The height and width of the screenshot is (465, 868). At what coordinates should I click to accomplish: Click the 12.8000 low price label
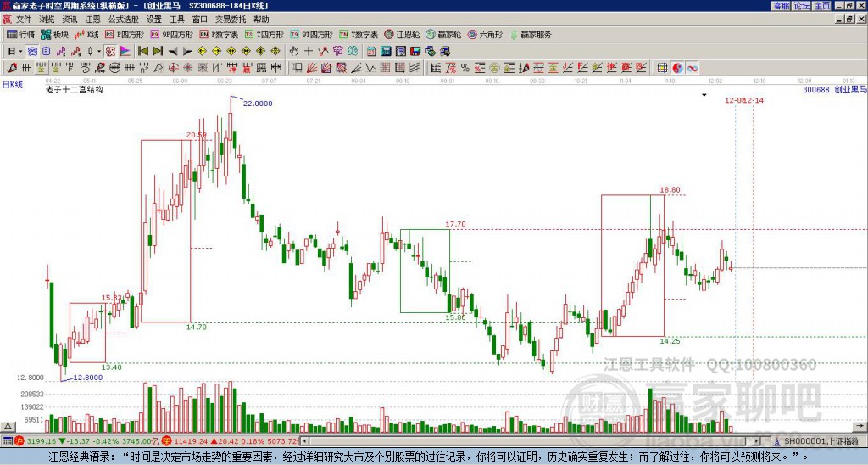88,378
